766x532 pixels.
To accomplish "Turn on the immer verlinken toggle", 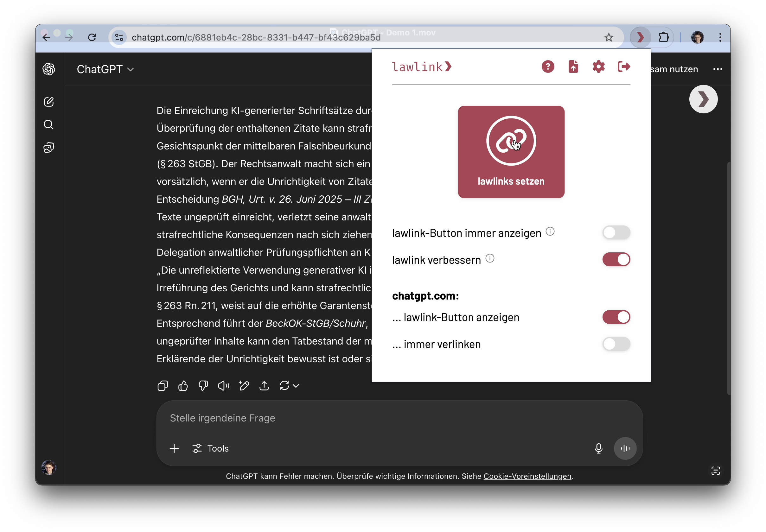I will pos(616,344).
